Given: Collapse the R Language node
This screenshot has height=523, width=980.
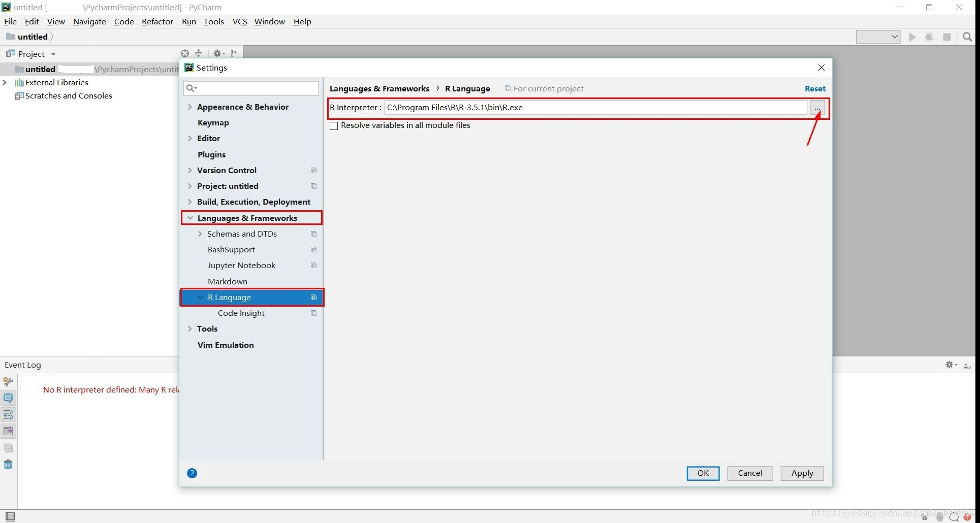Looking at the screenshot, I should 200,297.
